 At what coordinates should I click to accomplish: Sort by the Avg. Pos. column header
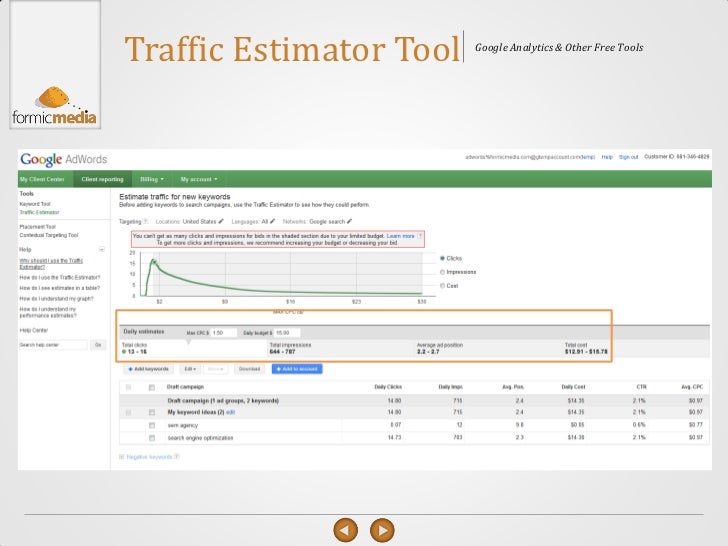click(513, 387)
